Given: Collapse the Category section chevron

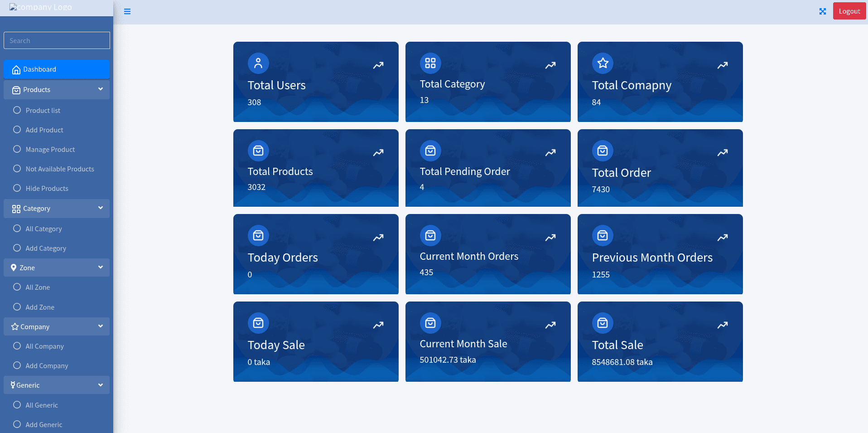Looking at the screenshot, I should pos(100,208).
